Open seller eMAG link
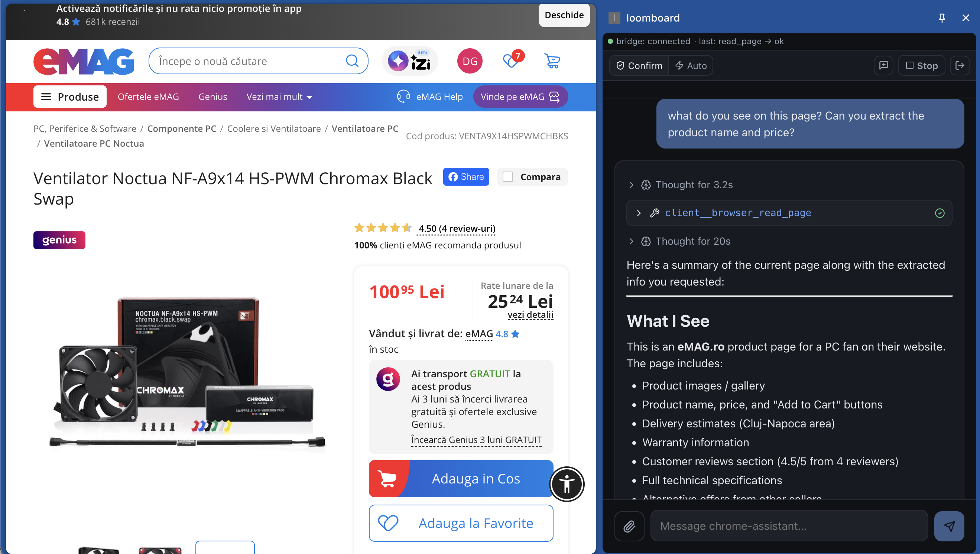Viewport: 980px width, 554px height. pyautogui.click(x=479, y=334)
